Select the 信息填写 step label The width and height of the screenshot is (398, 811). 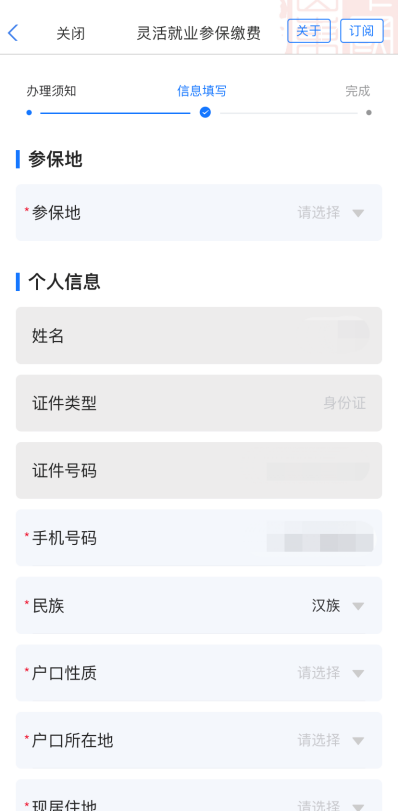[x=202, y=92]
